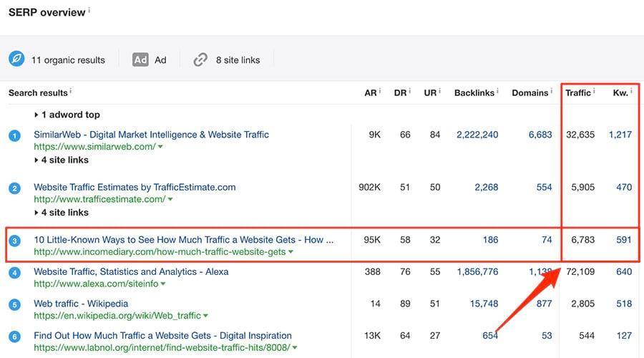This screenshot has height=358, width=644.
Task: Expand the 1 adword top row
Action: pyautogui.click(x=67, y=115)
